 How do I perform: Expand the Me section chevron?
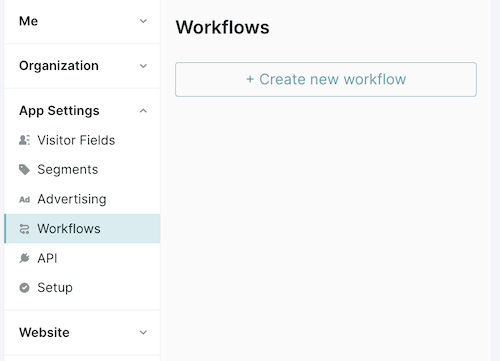point(143,21)
